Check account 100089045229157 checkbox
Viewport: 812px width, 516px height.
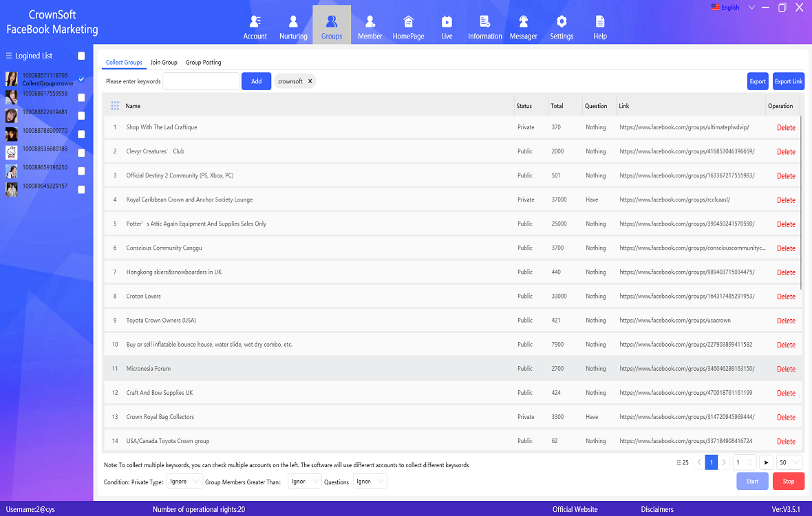tap(81, 190)
